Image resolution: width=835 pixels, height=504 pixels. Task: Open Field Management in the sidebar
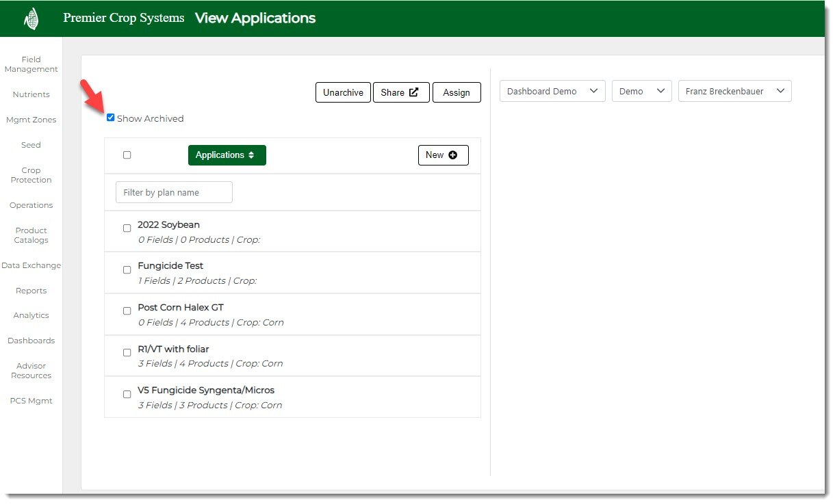(31, 64)
